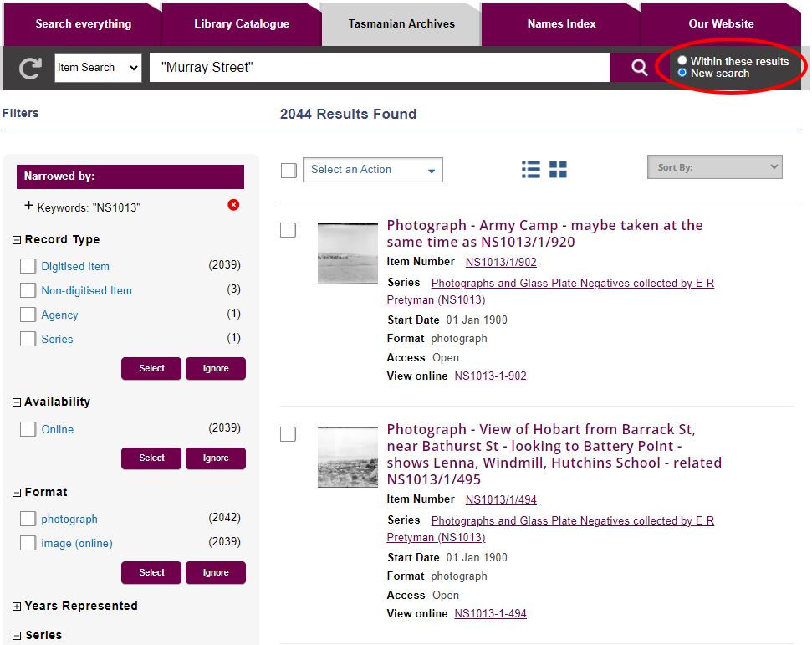This screenshot has width=812, height=645.
Task: Select the 'Within these results' radio option
Action: (682, 61)
